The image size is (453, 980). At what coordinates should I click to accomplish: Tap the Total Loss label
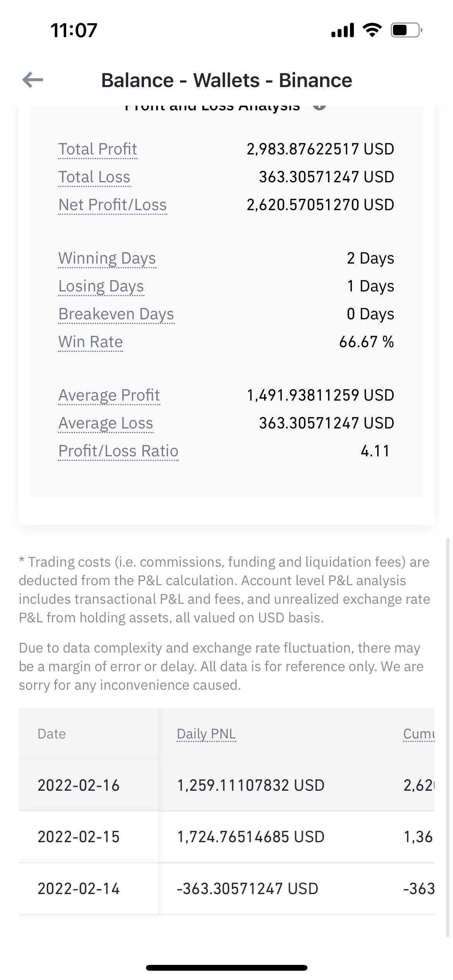click(x=94, y=177)
